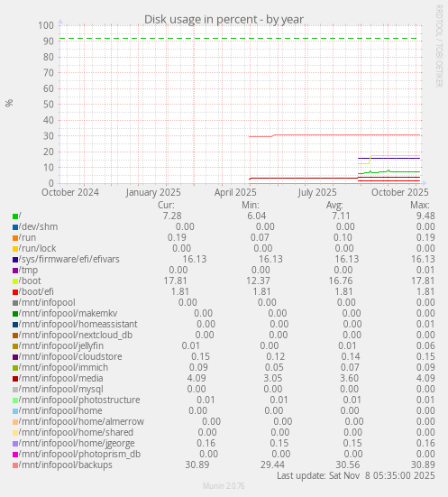Click the January 2025 axis label
The height and width of the screenshot is (497, 448).
pyautogui.click(x=153, y=192)
